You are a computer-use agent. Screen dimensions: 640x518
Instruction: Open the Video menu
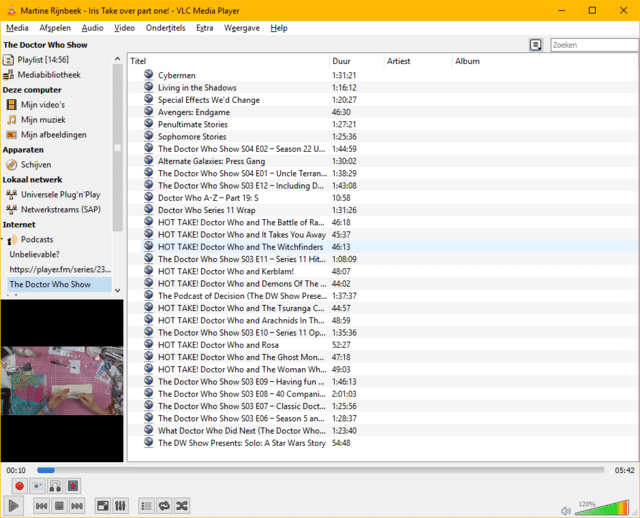(x=124, y=28)
